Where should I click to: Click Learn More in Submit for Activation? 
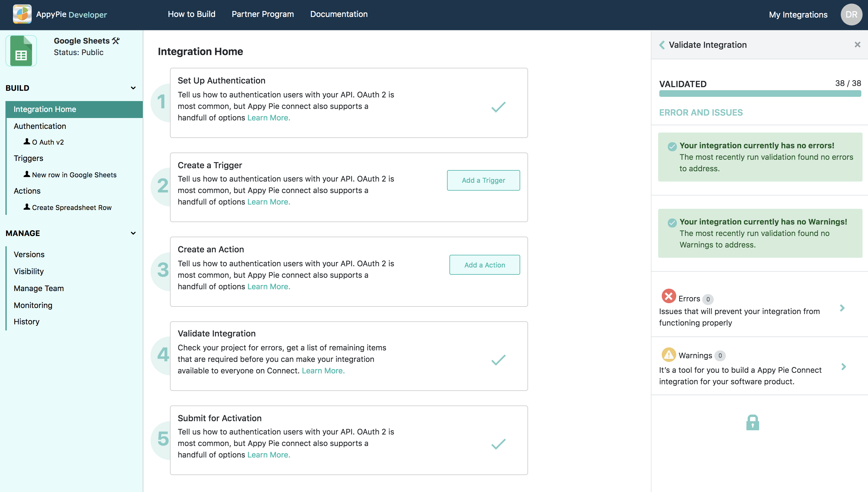269,455
